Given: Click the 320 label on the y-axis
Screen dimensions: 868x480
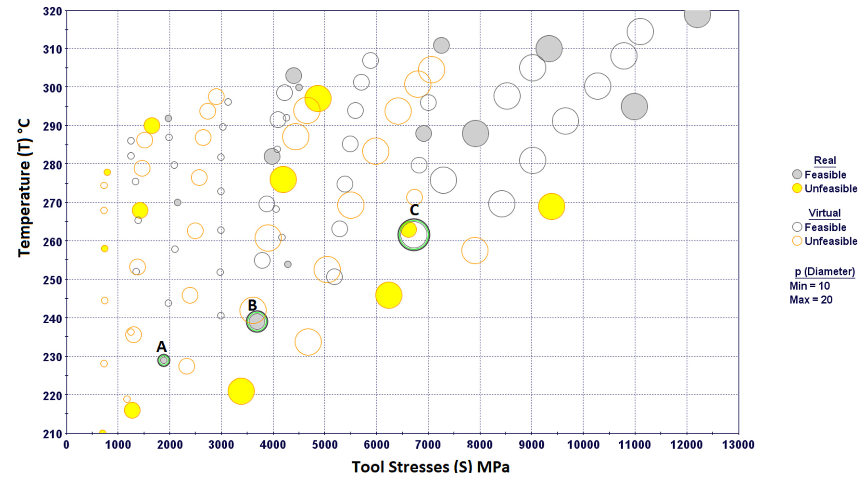Looking at the screenshot, I should coord(53,12).
